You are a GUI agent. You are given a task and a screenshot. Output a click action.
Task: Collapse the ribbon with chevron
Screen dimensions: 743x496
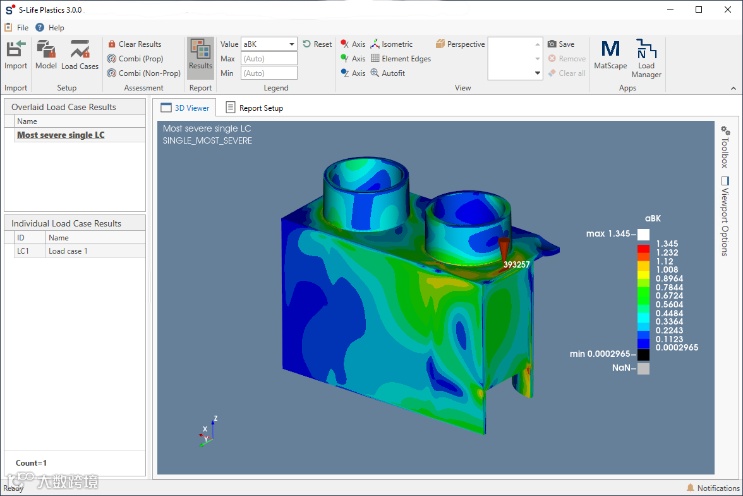coord(733,89)
